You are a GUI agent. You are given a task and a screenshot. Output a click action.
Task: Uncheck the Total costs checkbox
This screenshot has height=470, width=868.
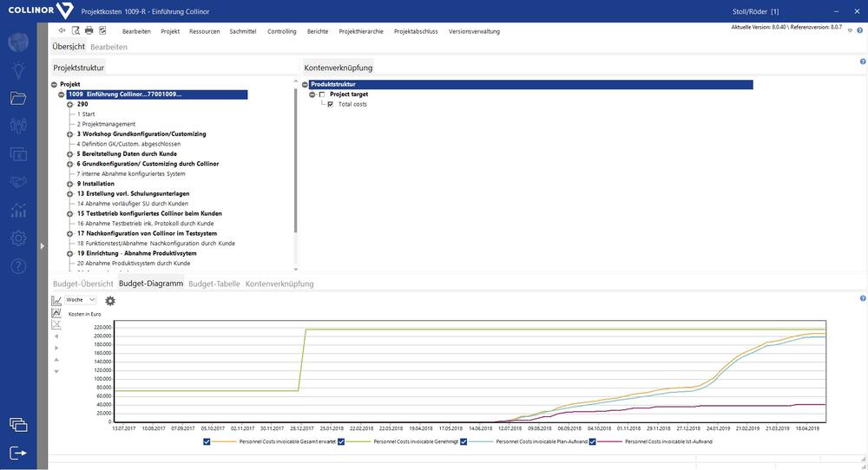pos(330,104)
